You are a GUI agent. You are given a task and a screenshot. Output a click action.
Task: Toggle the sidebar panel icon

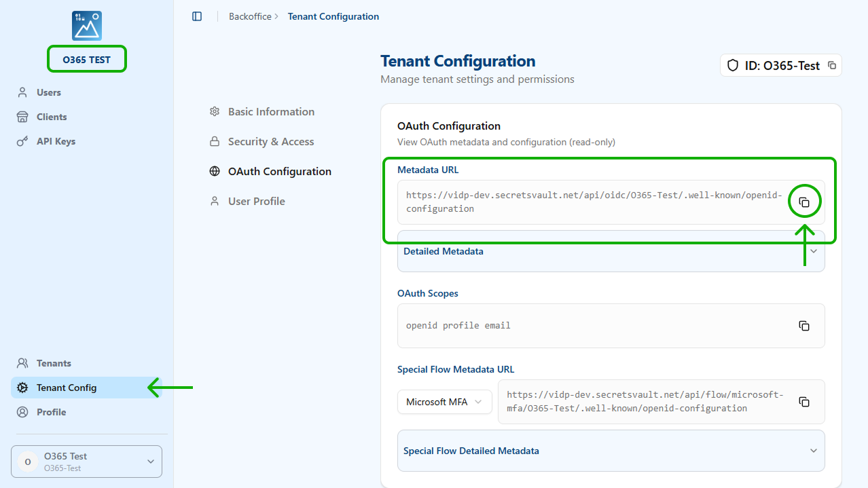click(x=197, y=16)
